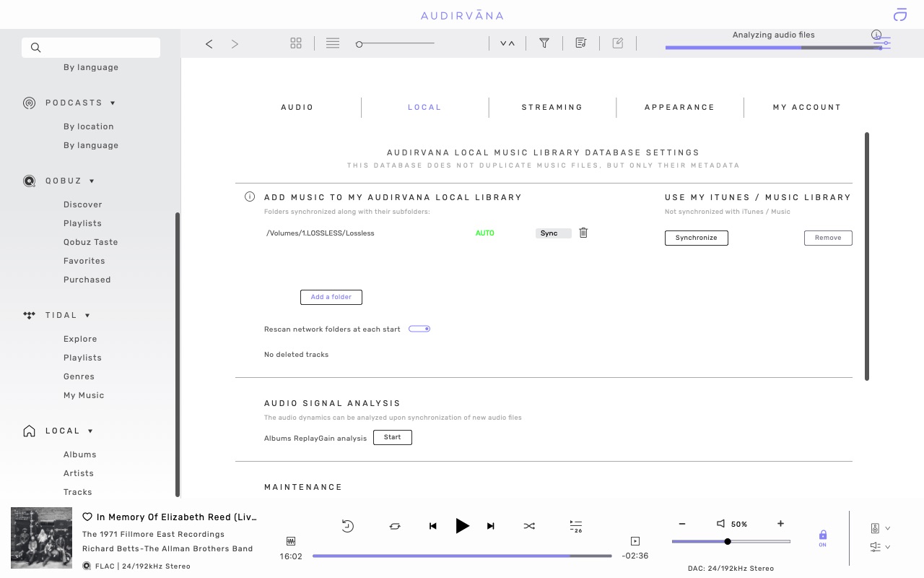Click the info icon beside Add Music
This screenshot has height=578, width=924.
click(250, 197)
